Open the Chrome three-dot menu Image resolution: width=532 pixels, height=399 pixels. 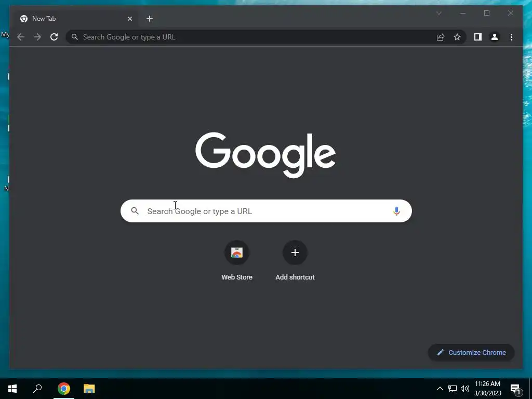[511, 37]
